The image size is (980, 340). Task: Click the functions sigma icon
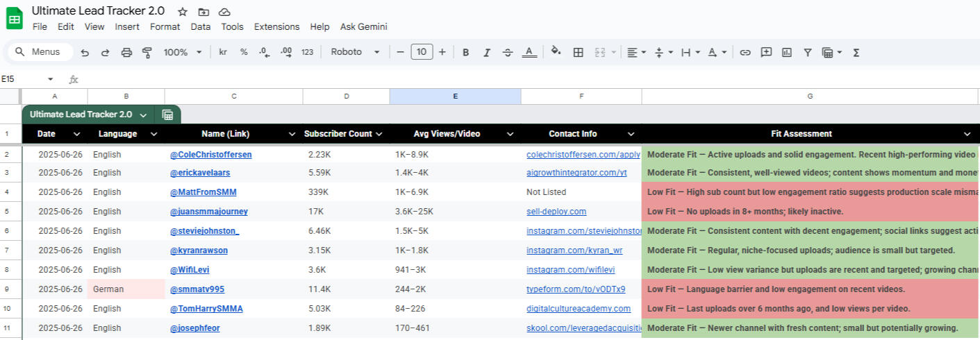click(856, 52)
